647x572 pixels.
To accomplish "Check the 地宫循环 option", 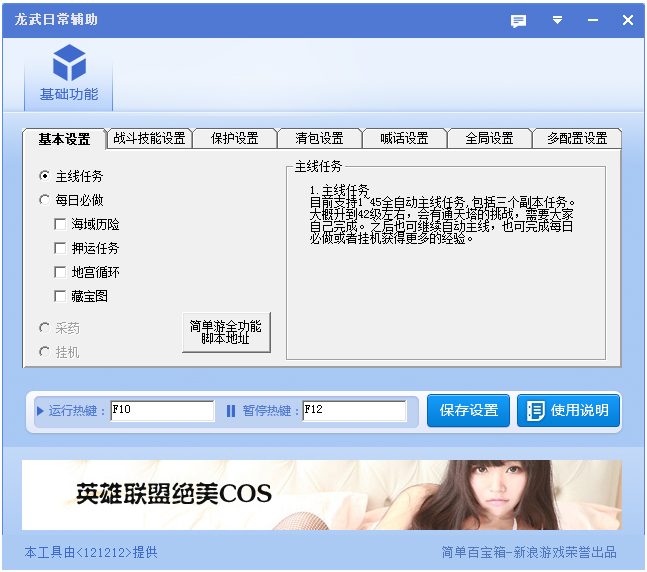I will [x=60, y=272].
